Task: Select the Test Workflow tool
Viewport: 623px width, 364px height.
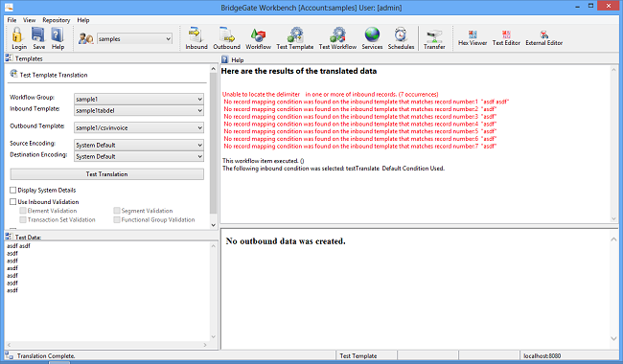Action: pyautogui.click(x=337, y=34)
